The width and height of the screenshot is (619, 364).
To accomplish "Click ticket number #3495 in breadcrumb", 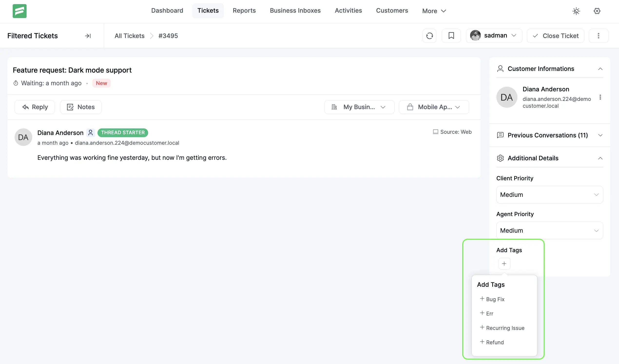I will (168, 36).
